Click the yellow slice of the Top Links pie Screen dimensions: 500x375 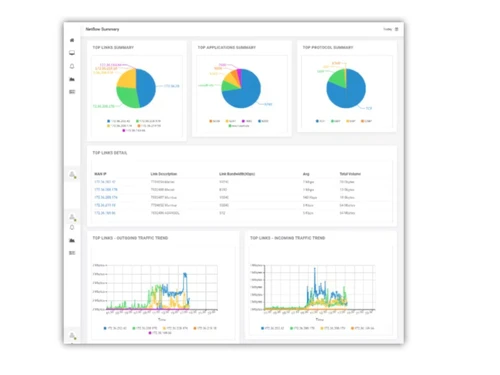coord(127,79)
